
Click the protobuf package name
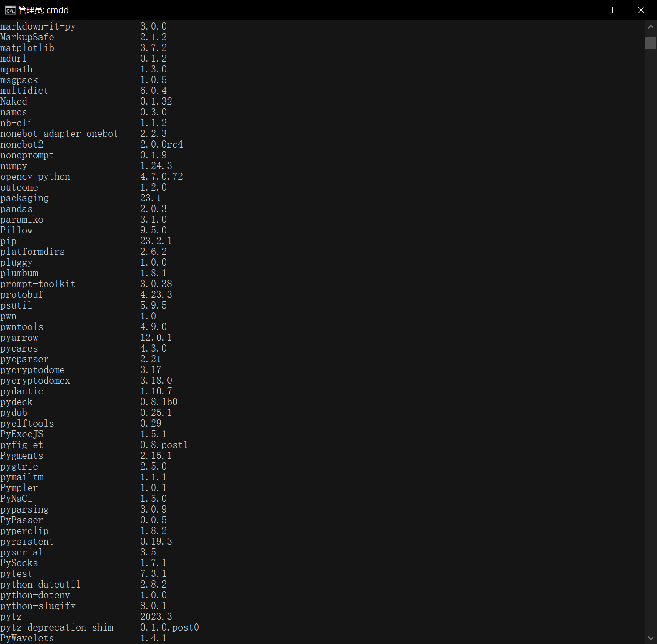pyautogui.click(x=22, y=295)
